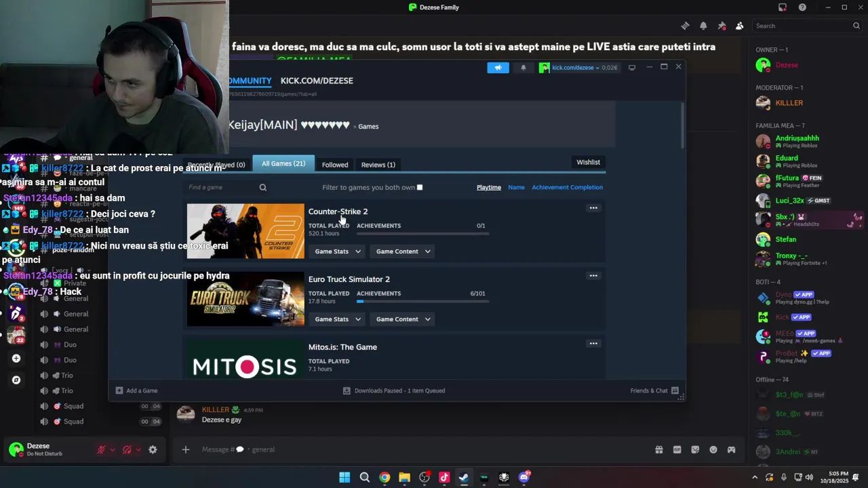The width and height of the screenshot is (868, 488).
Task: Open Mitos.is: The Game title
Action: tap(342, 347)
